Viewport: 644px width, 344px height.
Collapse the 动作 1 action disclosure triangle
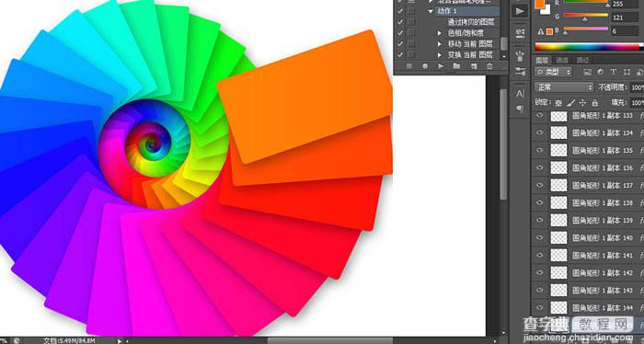point(431,11)
